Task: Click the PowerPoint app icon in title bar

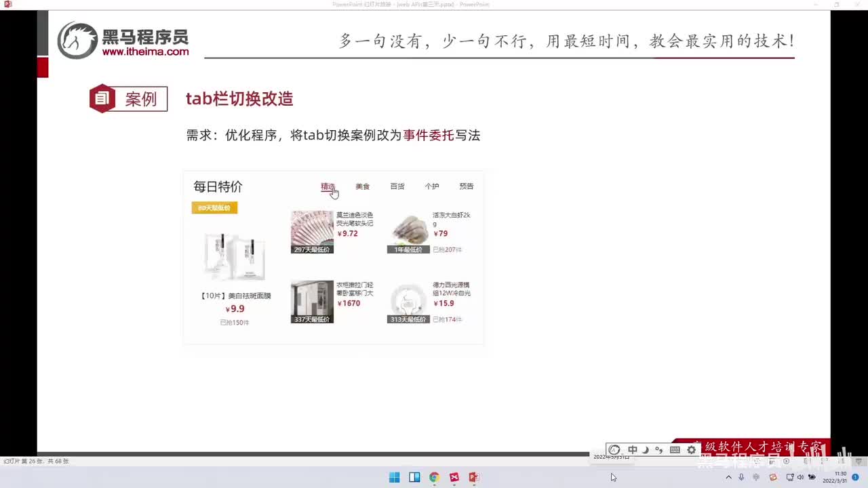Action: point(8,4)
